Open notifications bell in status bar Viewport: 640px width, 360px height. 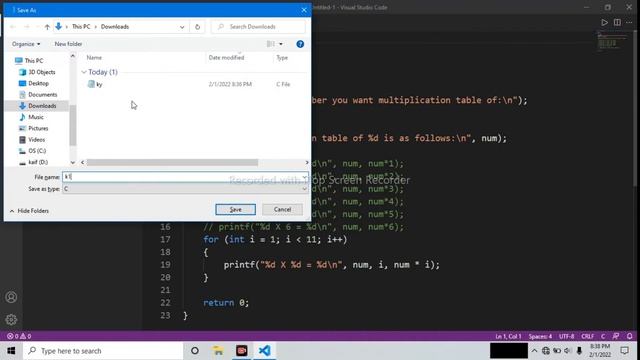(629, 336)
